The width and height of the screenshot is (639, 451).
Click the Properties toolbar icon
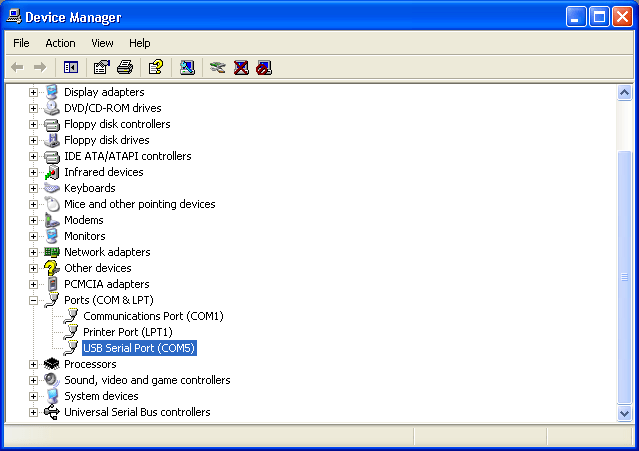[x=101, y=67]
